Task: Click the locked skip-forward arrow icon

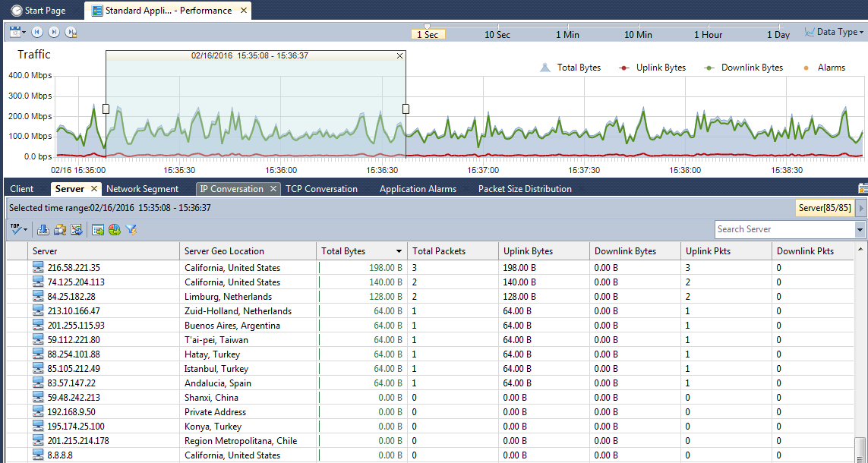Action: 70,32
